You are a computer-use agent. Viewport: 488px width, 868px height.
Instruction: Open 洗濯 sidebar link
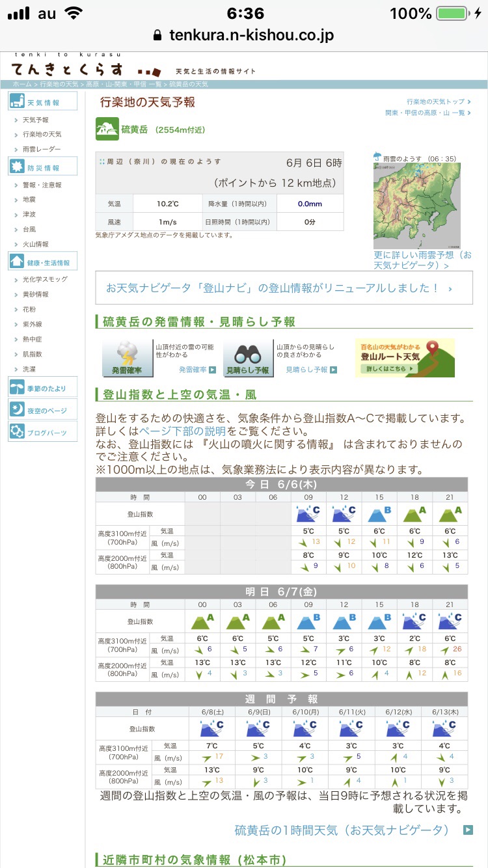[29, 369]
